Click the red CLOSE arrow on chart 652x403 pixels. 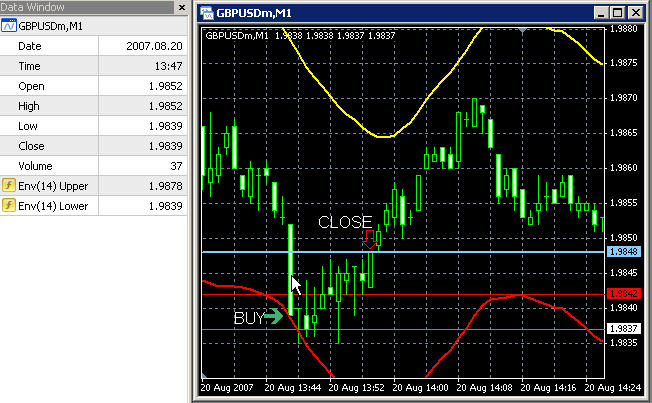coord(370,239)
